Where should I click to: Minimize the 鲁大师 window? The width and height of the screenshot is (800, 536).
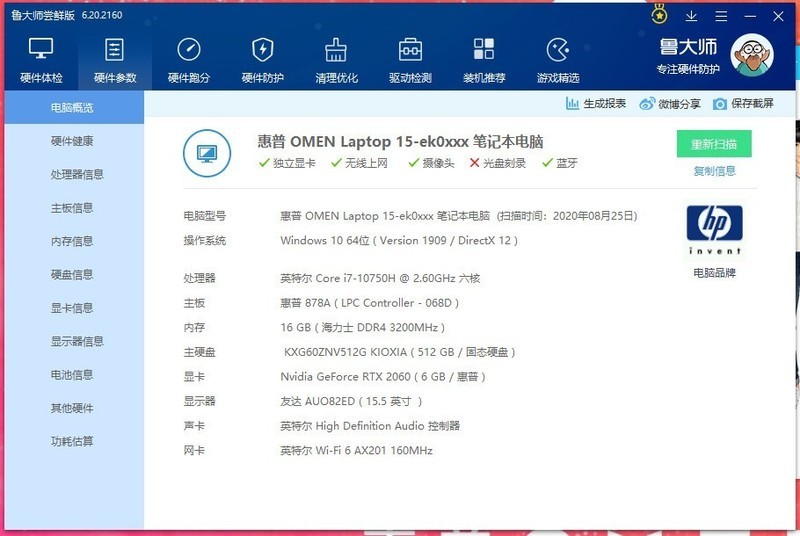pos(750,16)
